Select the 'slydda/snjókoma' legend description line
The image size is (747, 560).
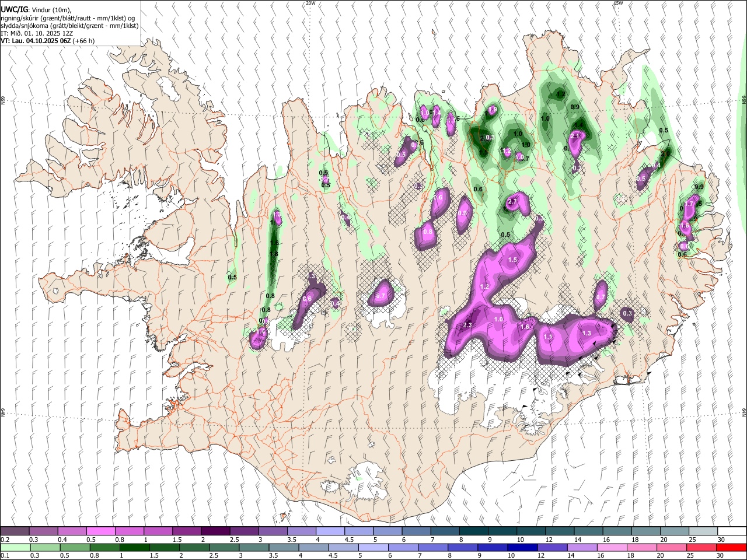click(x=69, y=26)
